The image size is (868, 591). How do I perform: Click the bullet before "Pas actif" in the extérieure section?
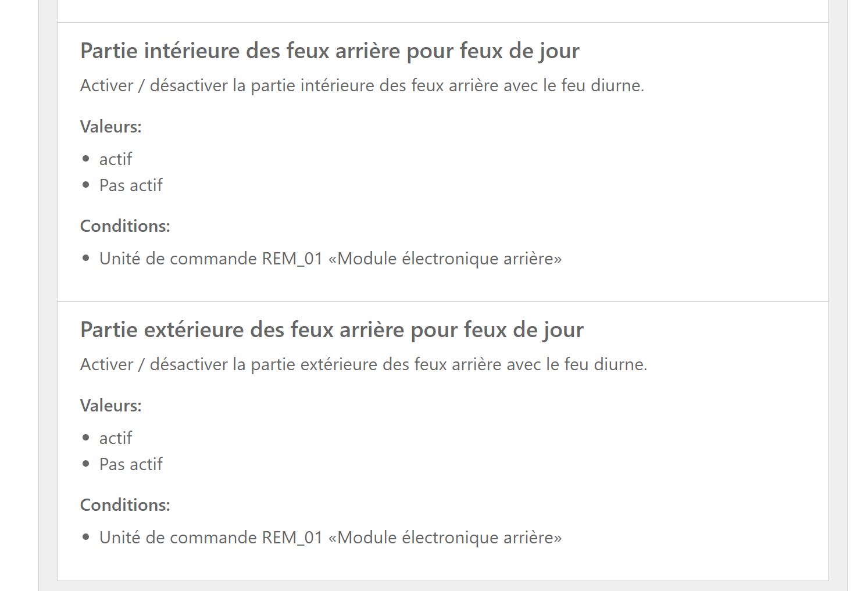pos(86,464)
